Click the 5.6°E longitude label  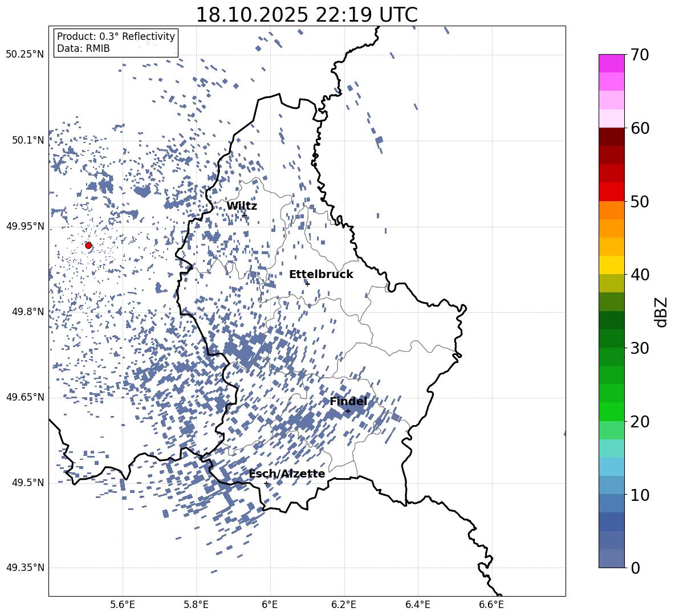(122, 605)
